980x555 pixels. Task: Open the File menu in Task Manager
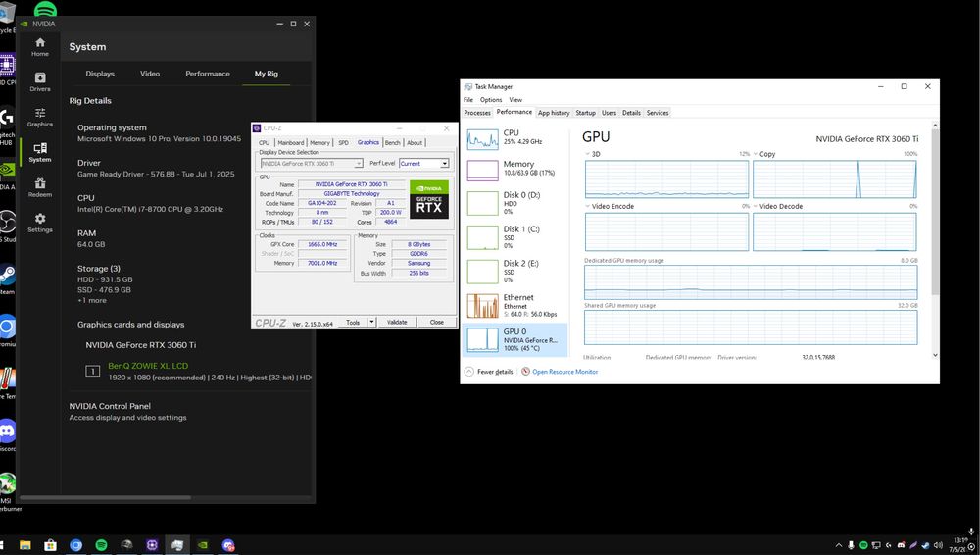468,99
